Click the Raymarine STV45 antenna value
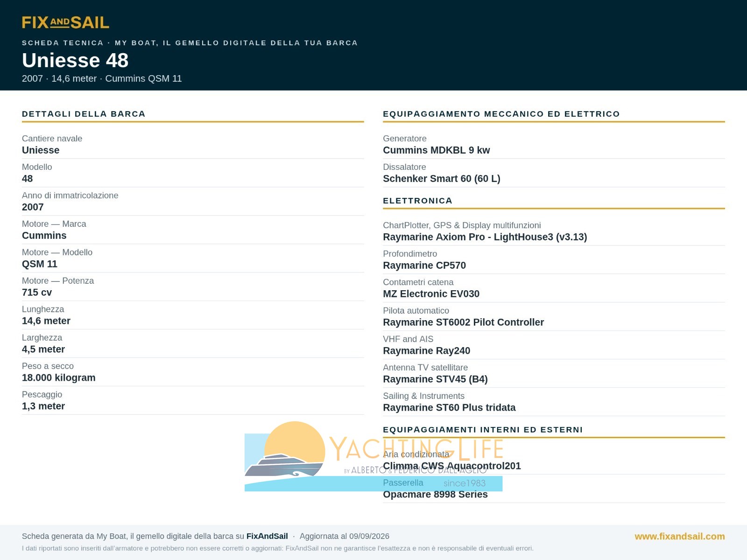747x560 pixels. click(435, 379)
